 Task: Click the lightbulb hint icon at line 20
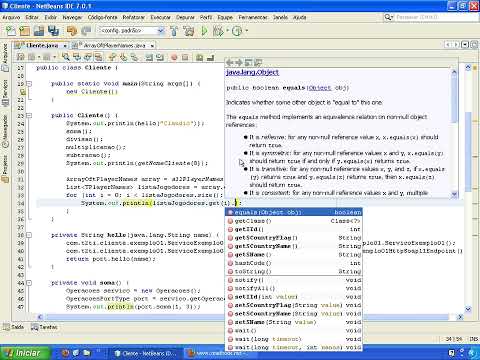[x=23, y=92]
